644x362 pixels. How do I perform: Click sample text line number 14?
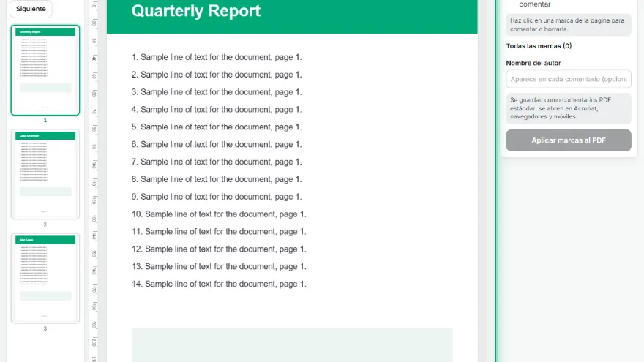coord(219,284)
